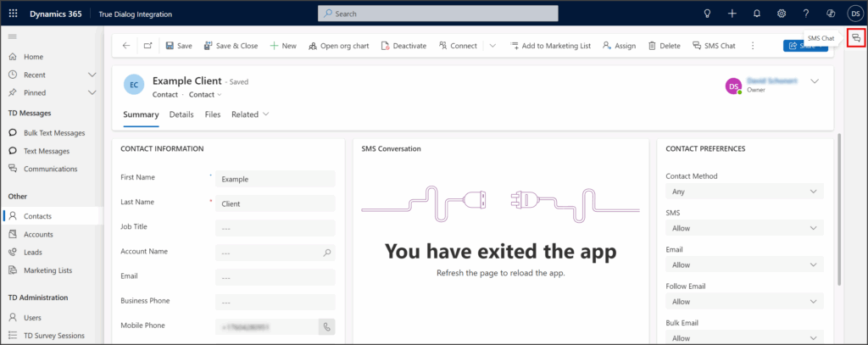Open the SMS Chat side pane icon

pyautogui.click(x=856, y=38)
